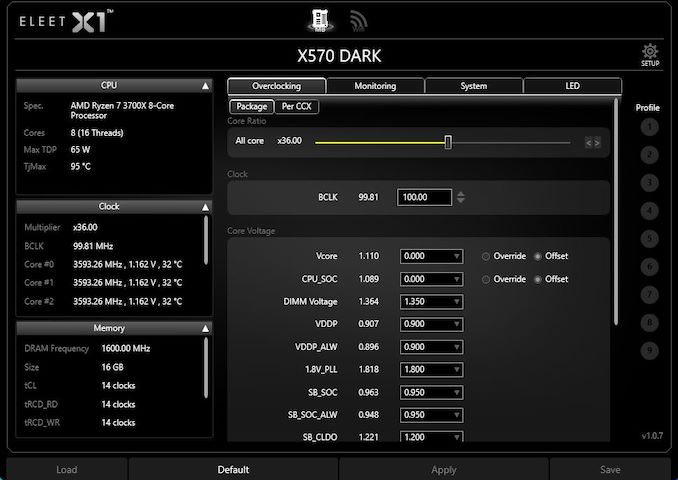
Task: Switch to the System tab
Action: pos(474,86)
